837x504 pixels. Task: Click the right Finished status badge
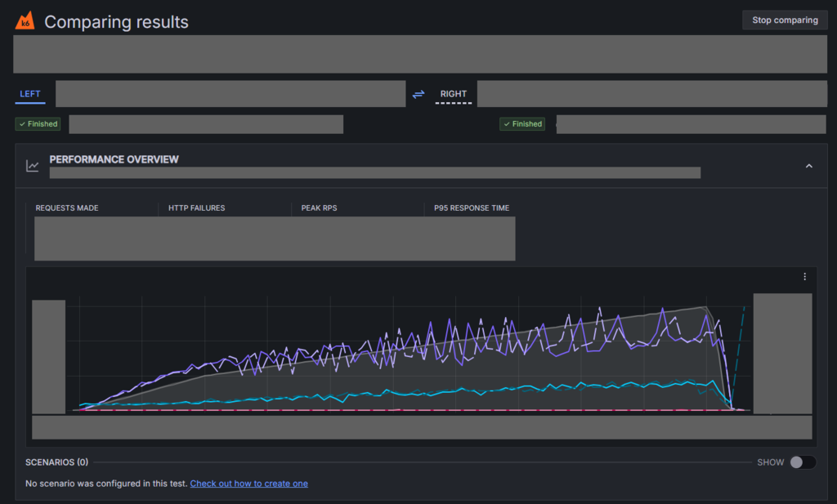(x=522, y=123)
